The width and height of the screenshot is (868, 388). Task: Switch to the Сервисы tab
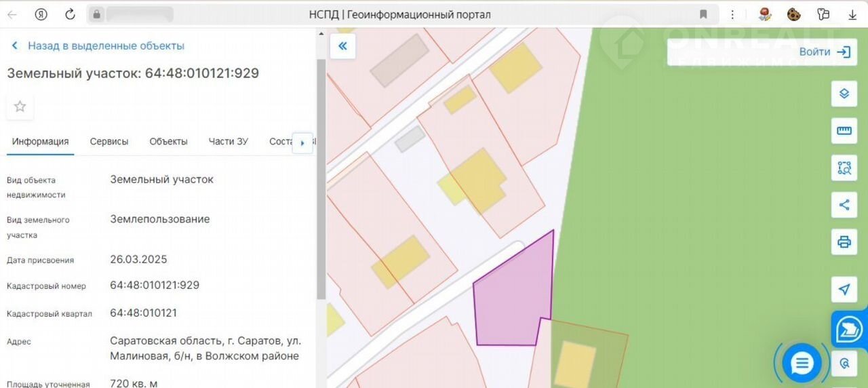[x=109, y=142]
